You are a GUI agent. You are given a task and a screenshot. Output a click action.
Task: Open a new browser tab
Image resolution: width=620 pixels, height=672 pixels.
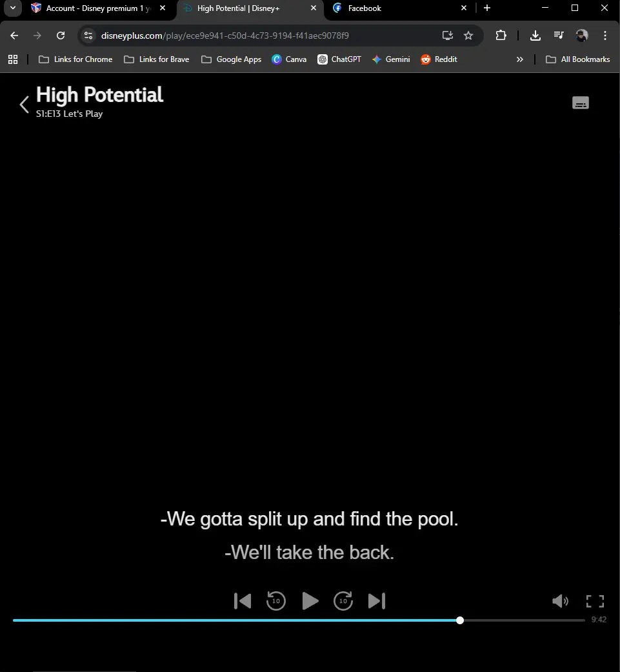point(487,8)
